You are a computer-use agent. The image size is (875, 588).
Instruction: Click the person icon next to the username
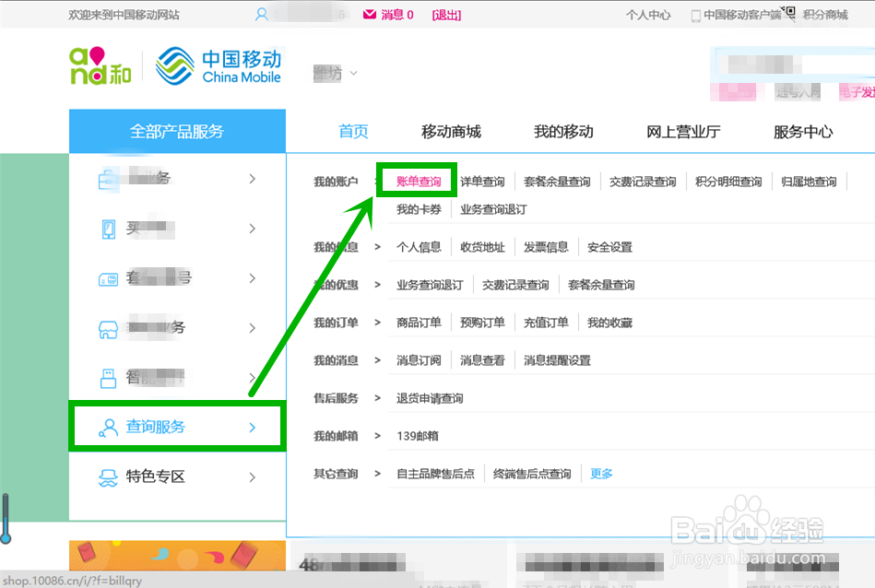pos(261,15)
